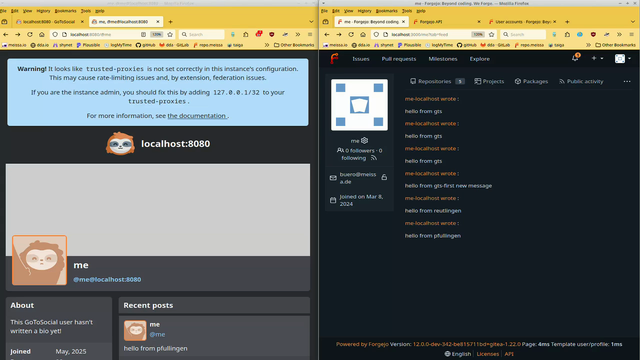Click the @me@localhost:8080 handle link

tap(107, 280)
